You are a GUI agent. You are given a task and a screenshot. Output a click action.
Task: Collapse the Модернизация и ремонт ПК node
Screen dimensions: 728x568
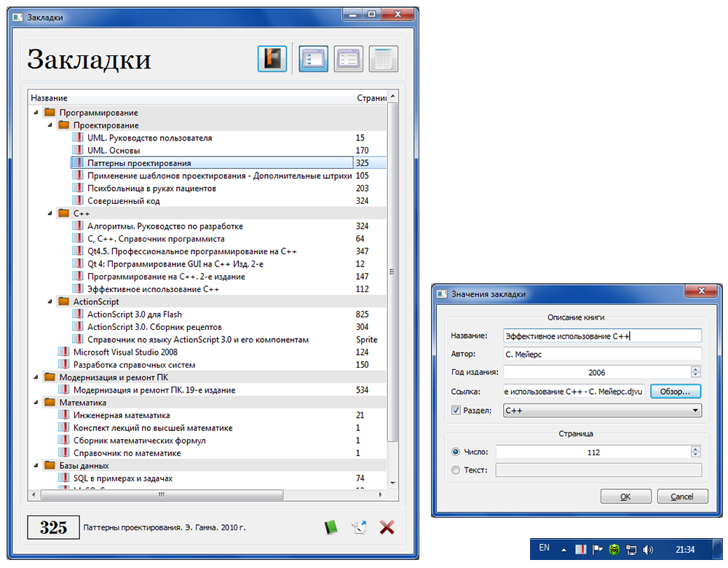[x=36, y=377]
